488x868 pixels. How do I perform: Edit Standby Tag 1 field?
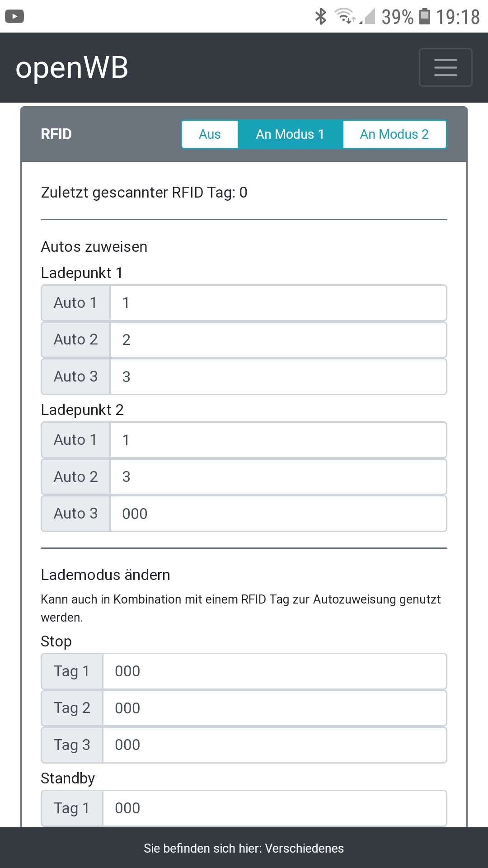274,808
